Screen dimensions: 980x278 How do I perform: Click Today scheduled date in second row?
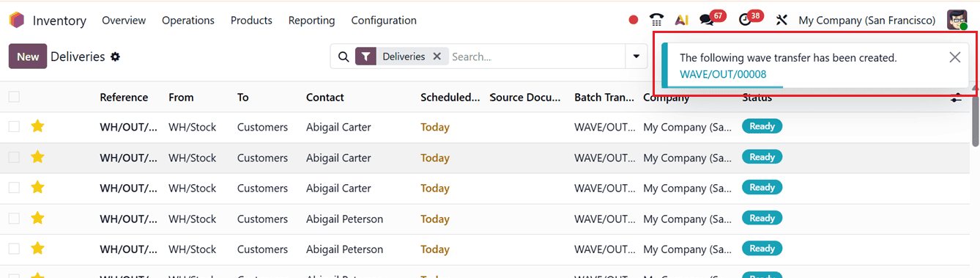435,158
